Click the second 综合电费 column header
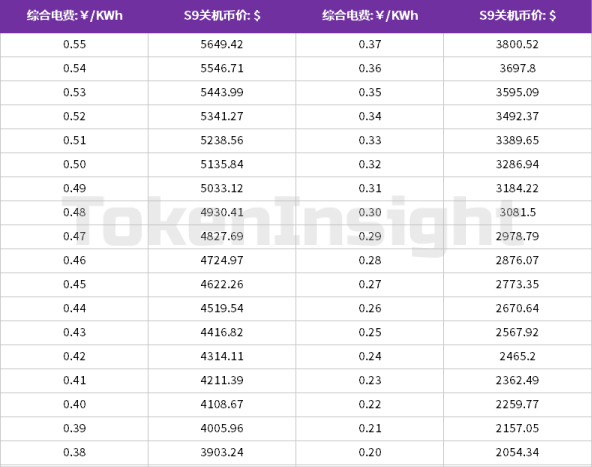This screenshot has width=592, height=467. click(370, 16)
